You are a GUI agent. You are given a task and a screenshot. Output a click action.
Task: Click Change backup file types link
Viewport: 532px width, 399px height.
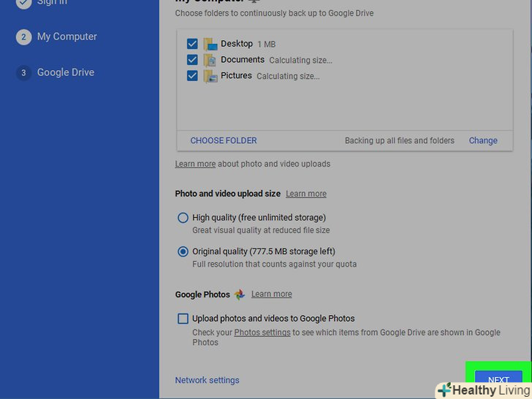pos(483,140)
